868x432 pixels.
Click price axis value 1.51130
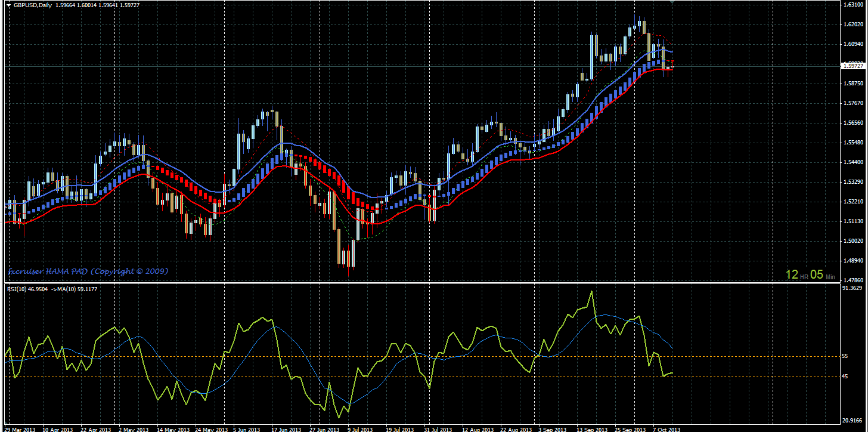tap(854, 221)
